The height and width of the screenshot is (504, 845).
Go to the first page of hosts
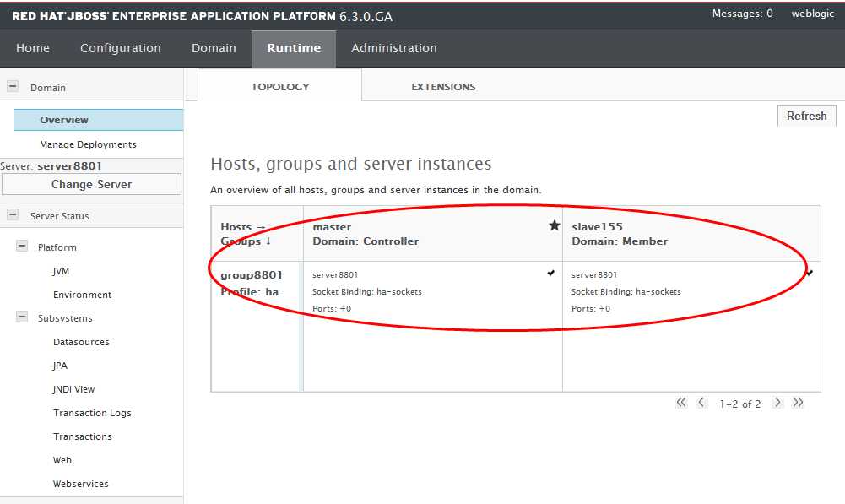(x=681, y=402)
